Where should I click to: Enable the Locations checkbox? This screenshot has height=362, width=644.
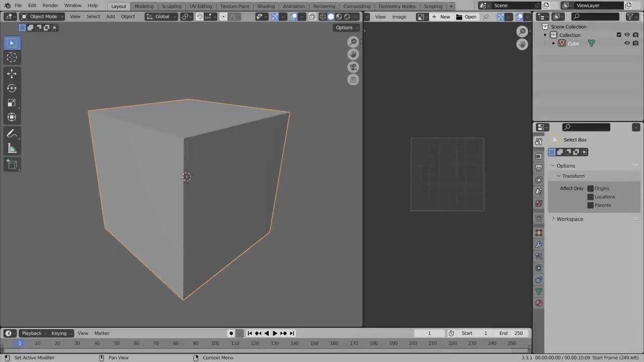click(x=591, y=197)
